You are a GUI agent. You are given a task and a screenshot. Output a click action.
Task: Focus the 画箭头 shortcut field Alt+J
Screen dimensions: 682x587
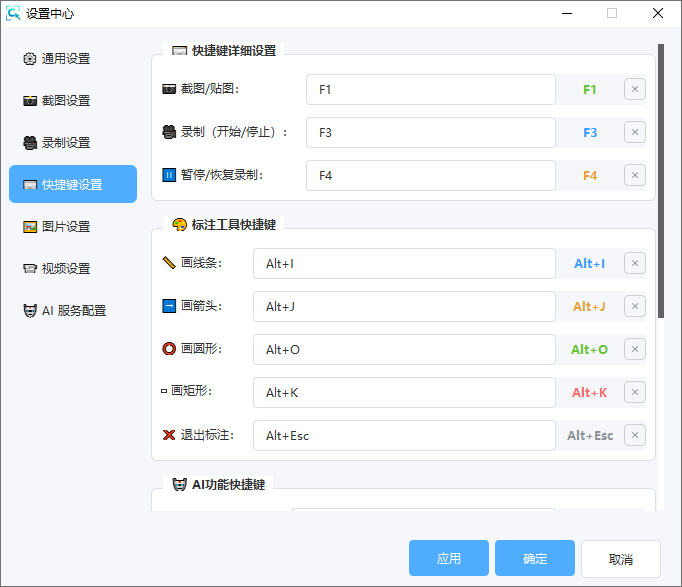pyautogui.click(x=404, y=307)
